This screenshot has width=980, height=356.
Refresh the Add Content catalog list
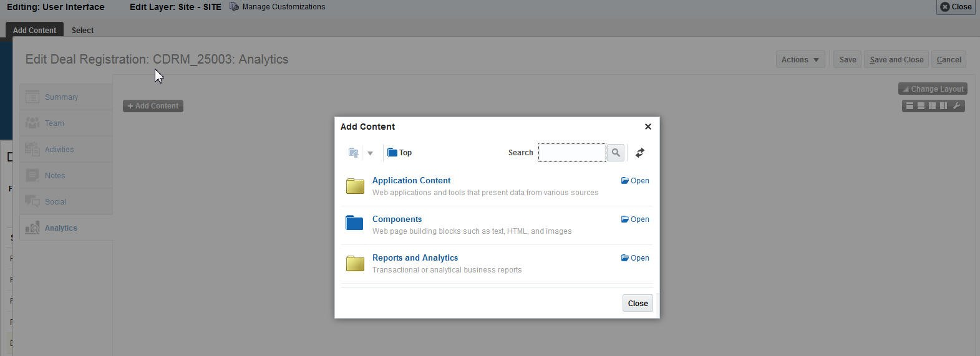tap(640, 153)
